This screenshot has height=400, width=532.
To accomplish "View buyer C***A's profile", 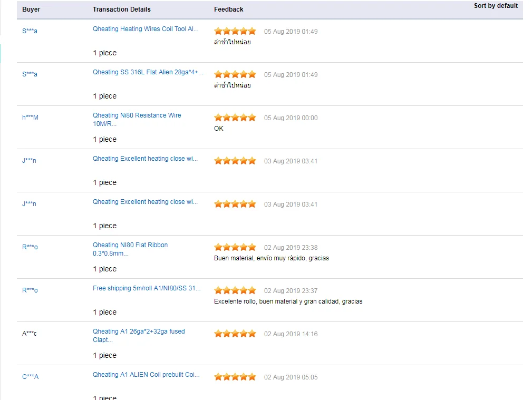I will [30, 377].
